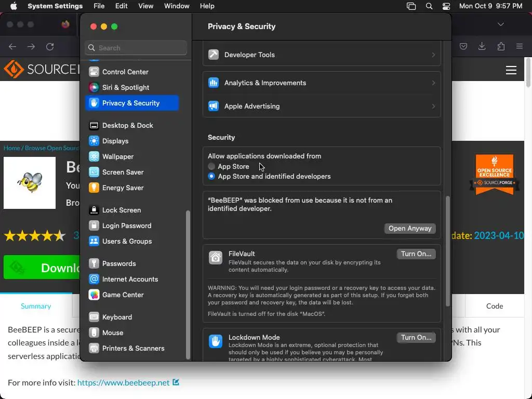Click the System Settings search field
532x399 pixels.
pyautogui.click(x=136, y=48)
